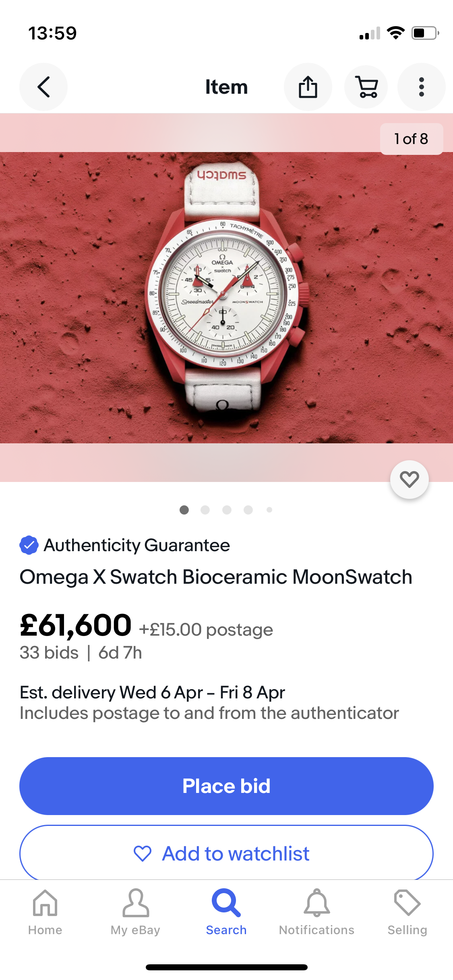This screenshot has height=980, width=453.
Task: Jump to the fourth image pagination dot
Action: click(x=248, y=510)
